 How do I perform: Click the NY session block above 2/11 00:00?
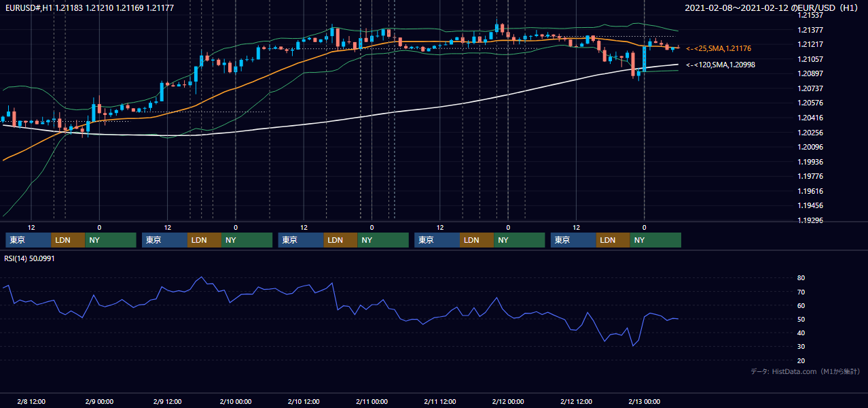pos(383,240)
